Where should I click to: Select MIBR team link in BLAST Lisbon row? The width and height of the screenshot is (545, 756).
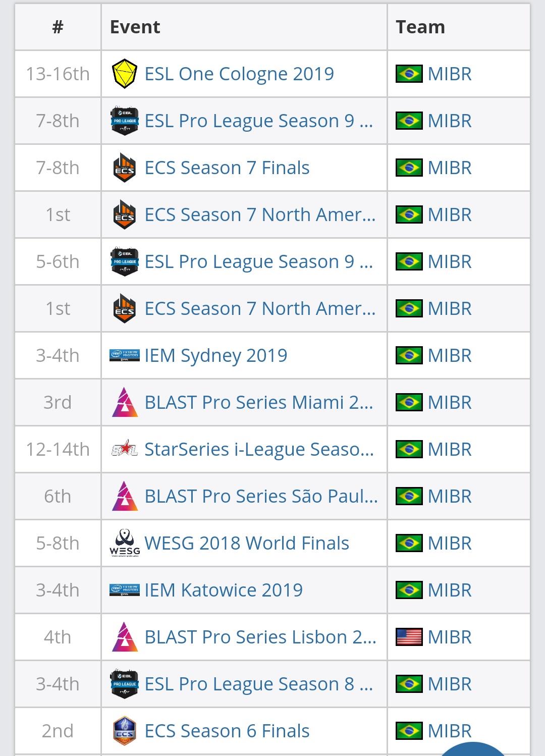(450, 637)
